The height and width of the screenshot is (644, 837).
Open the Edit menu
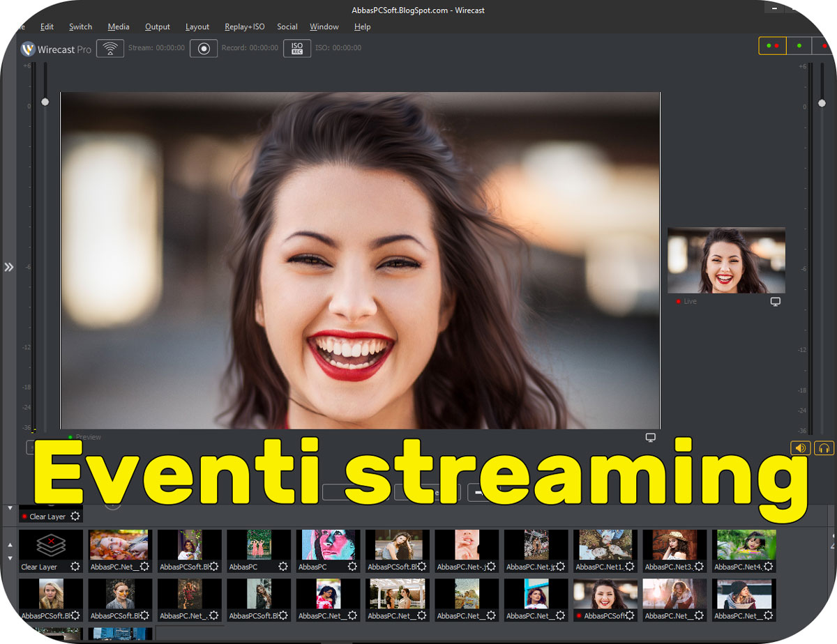point(47,26)
